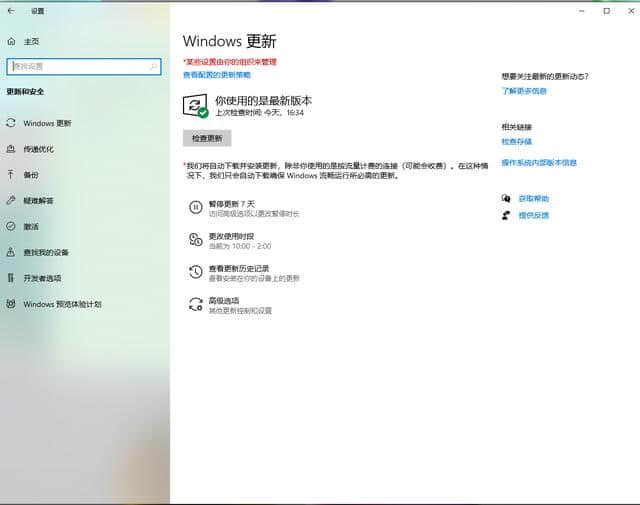Click the Windows 更新 page title
The width and height of the screenshot is (640, 505).
click(x=230, y=41)
